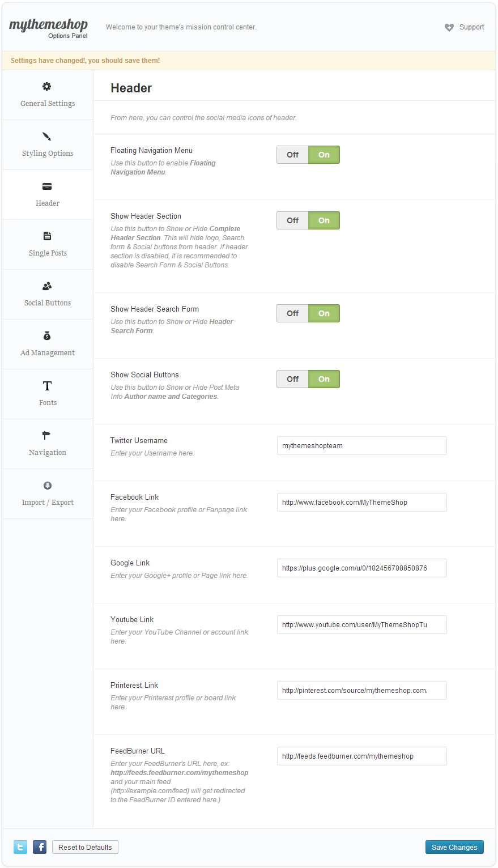This screenshot has width=498, height=868.
Task: Open Import / Export download icon
Action: [x=47, y=486]
